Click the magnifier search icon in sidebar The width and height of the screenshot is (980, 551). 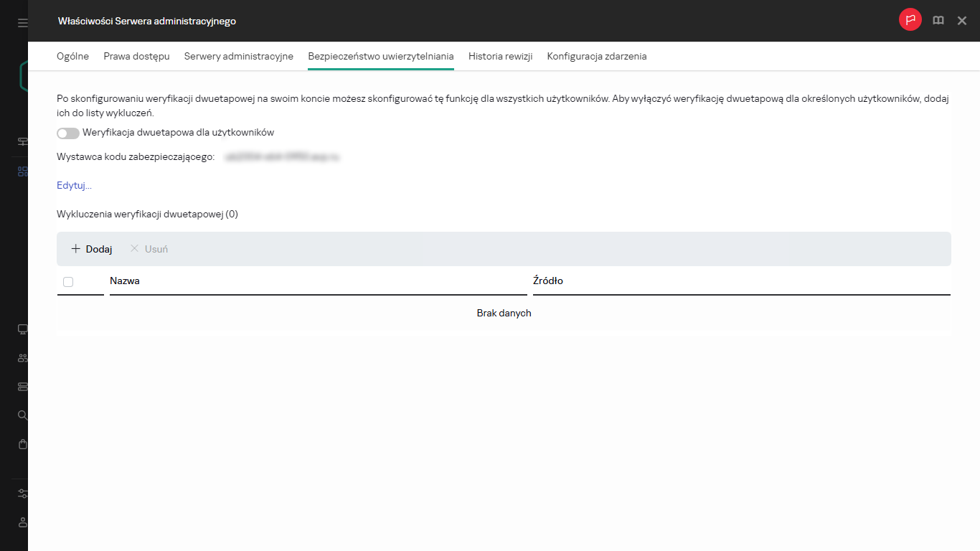click(23, 415)
